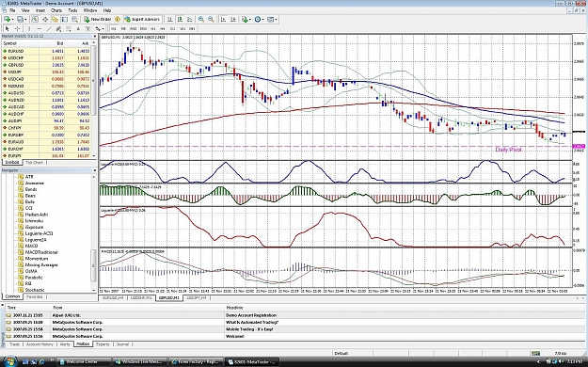Image resolution: width=588 pixels, height=367 pixels.
Task: Select the W1 timeframe button
Action: click(183, 28)
